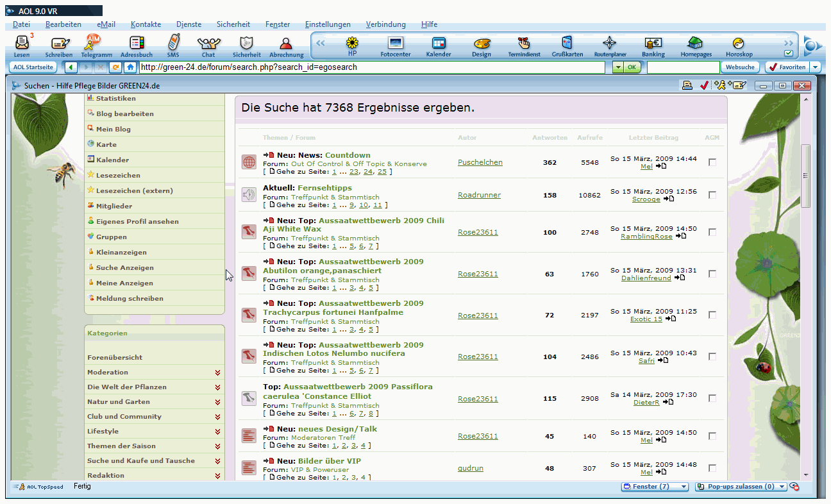Open the Dienste menu
831x504 pixels.
189,24
